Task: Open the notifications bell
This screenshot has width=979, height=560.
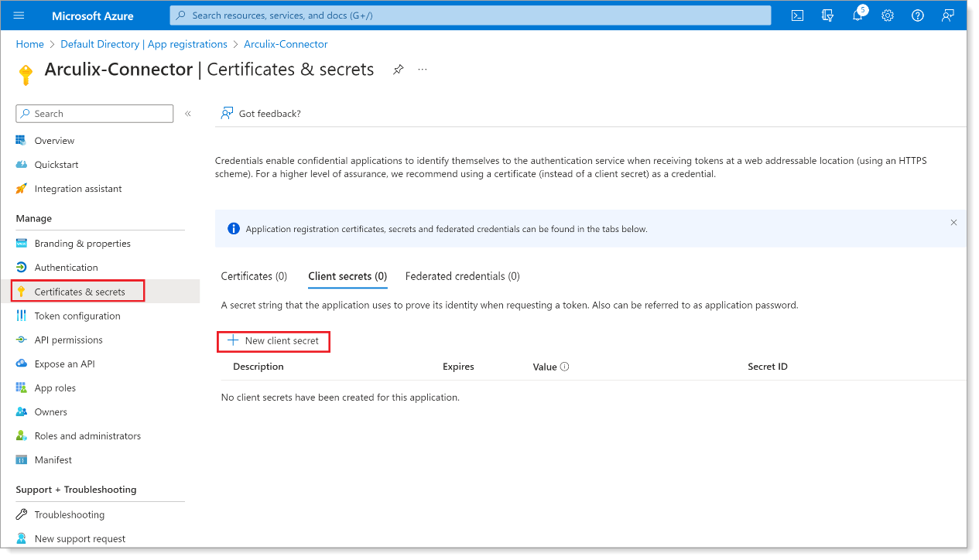Action: [x=857, y=15]
